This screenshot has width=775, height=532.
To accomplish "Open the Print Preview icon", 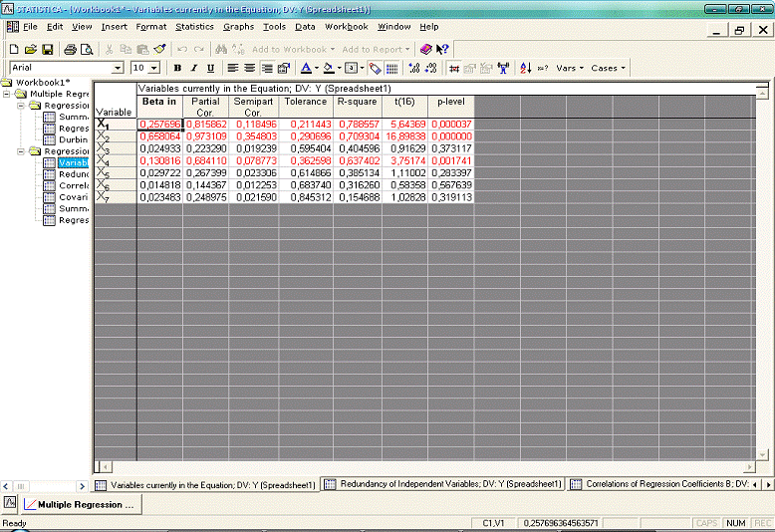I will [x=86, y=49].
